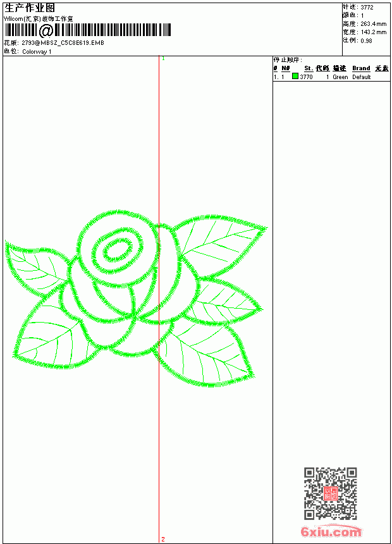
Task: Select the green start marker 1
Action: [x=163, y=59]
